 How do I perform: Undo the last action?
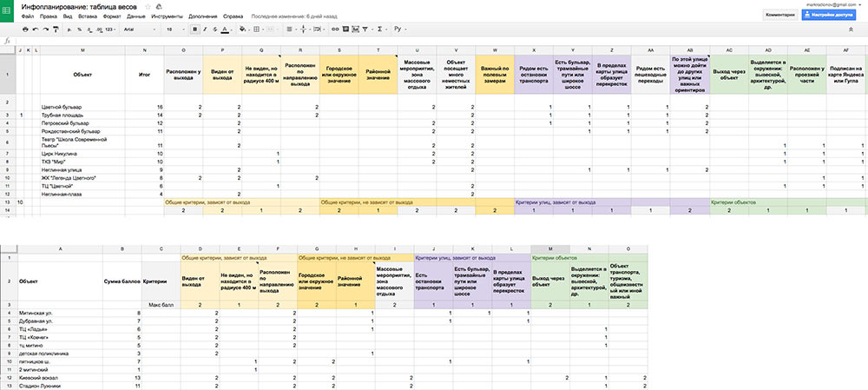point(36,29)
